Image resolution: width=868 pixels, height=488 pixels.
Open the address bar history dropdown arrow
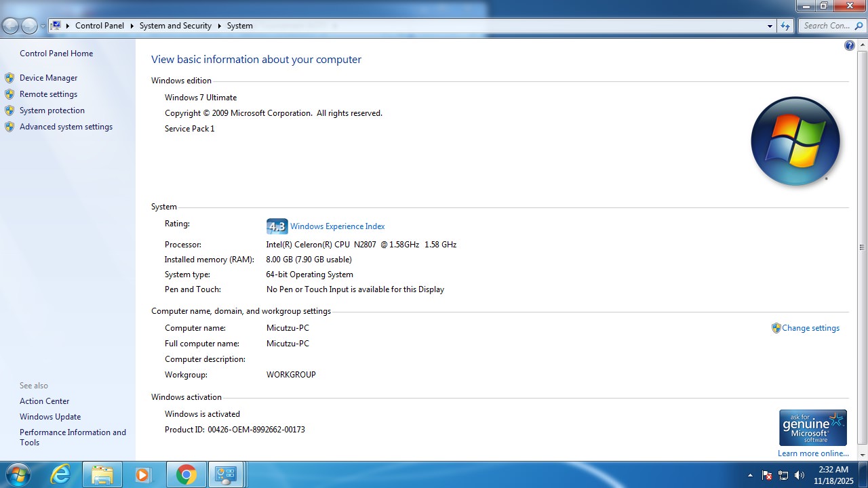770,26
